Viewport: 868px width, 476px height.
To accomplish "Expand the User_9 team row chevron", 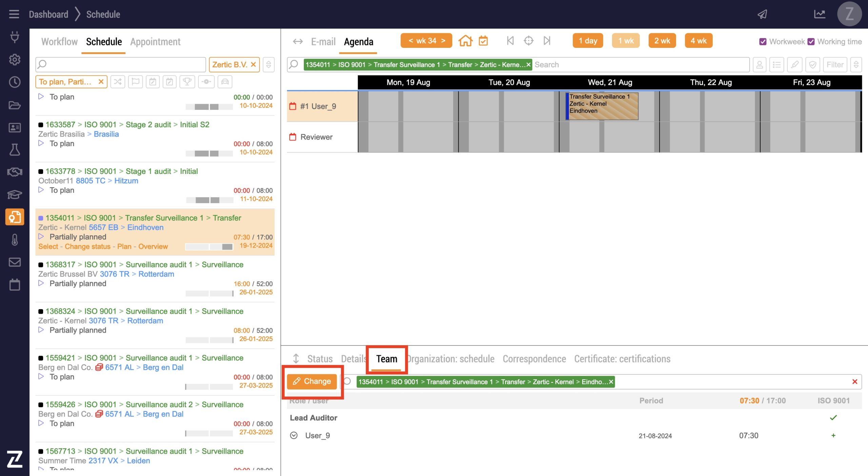I will (x=294, y=435).
